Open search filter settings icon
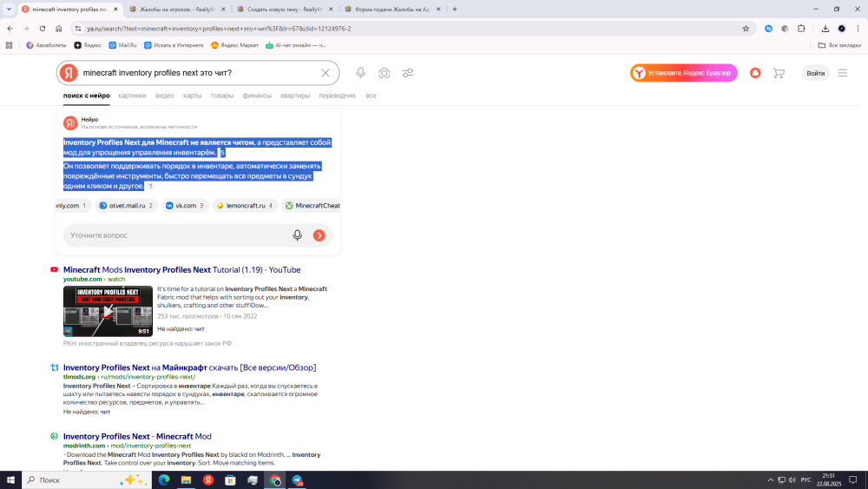The image size is (868, 489). pyautogui.click(x=408, y=73)
